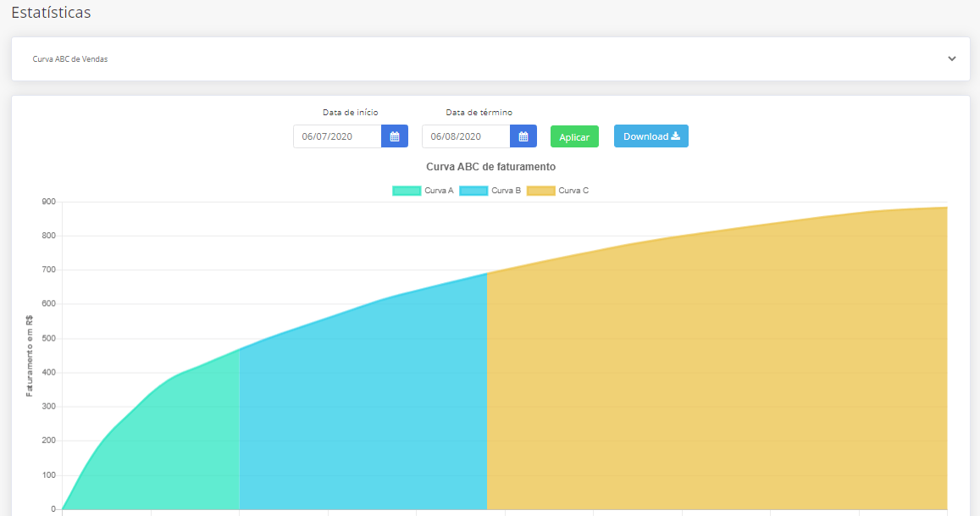Click the yellow Curva C legend color box
The width and height of the screenshot is (980, 516).
pos(540,191)
